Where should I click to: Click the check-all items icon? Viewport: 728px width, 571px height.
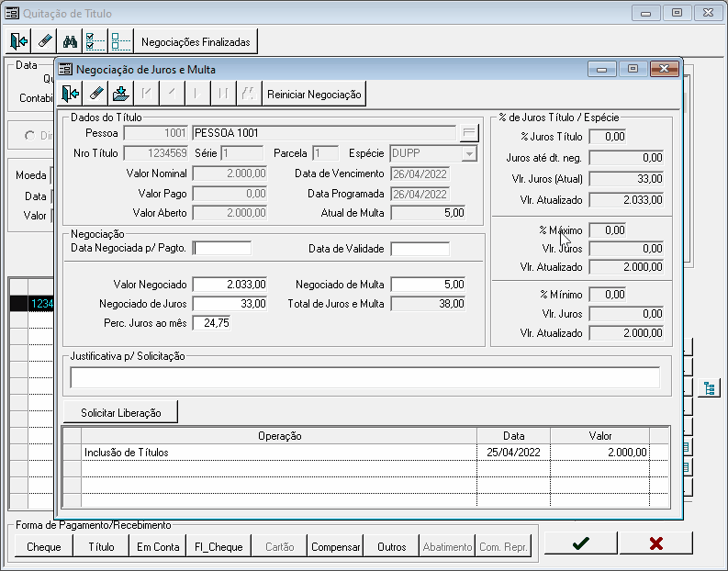(x=95, y=41)
